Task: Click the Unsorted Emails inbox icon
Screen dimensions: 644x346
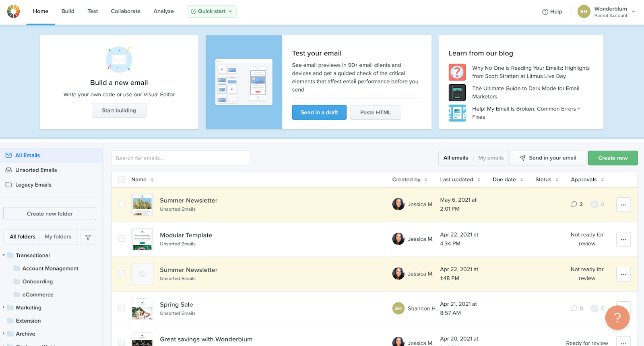Action: coord(8,170)
